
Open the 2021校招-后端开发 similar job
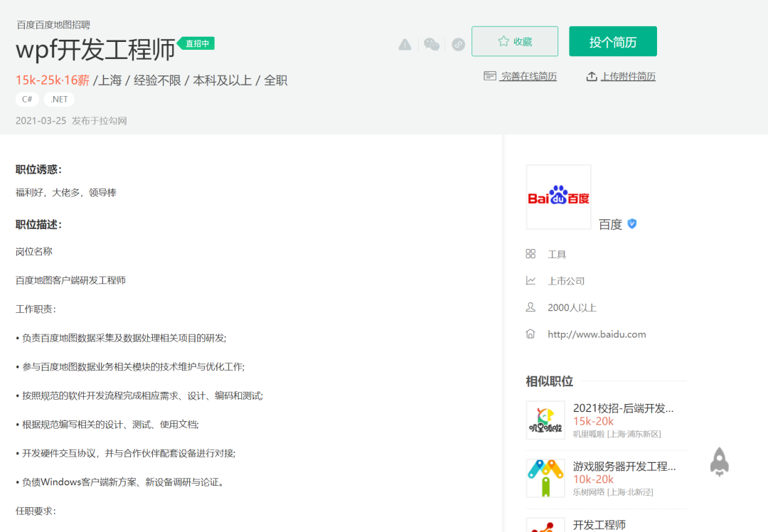pos(623,408)
